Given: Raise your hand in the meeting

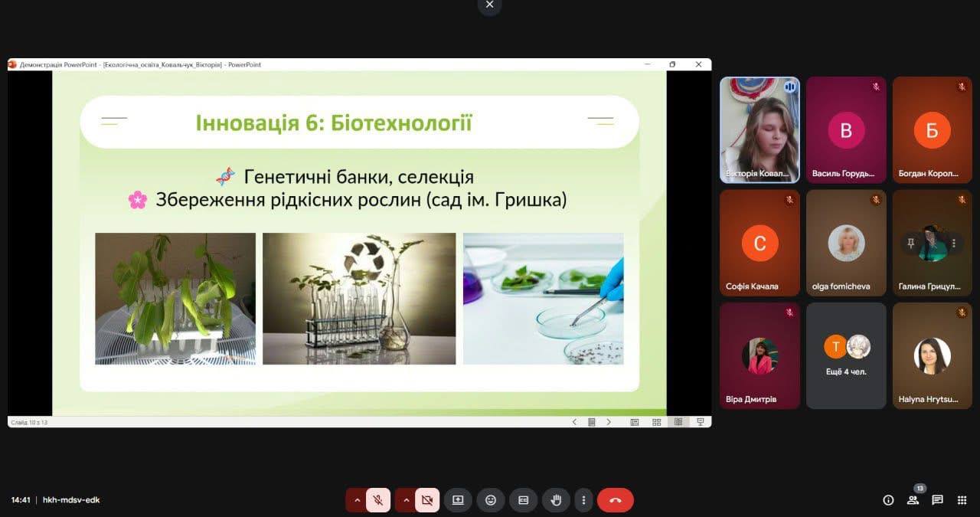Looking at the screenshot, I should coord(556,500).
